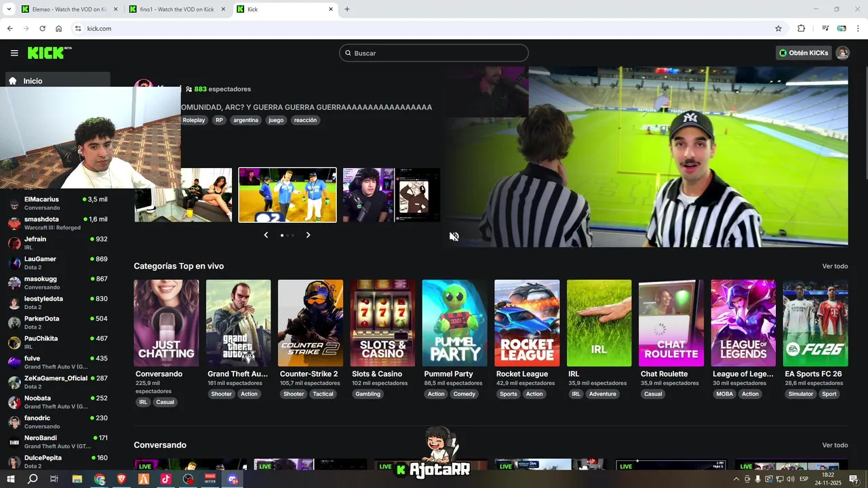Open the Rocket League category card

point(527,323)
